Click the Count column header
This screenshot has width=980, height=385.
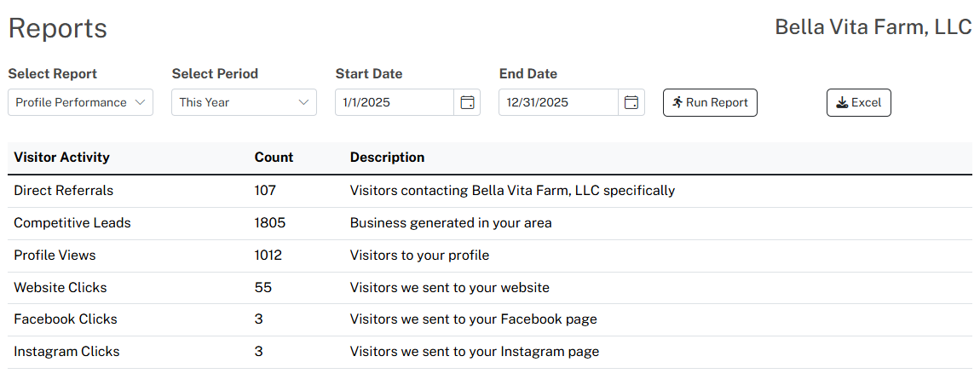tap(274, 158)
